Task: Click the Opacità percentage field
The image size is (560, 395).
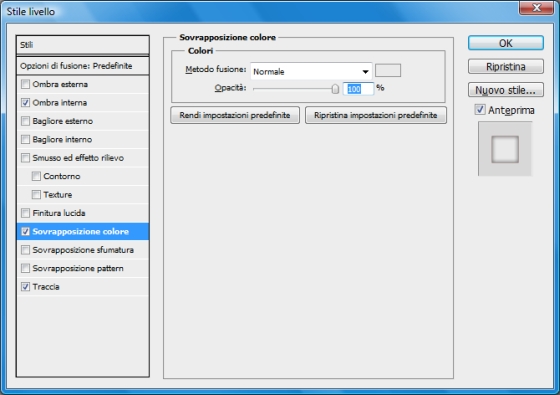Action: pos(358,89)
